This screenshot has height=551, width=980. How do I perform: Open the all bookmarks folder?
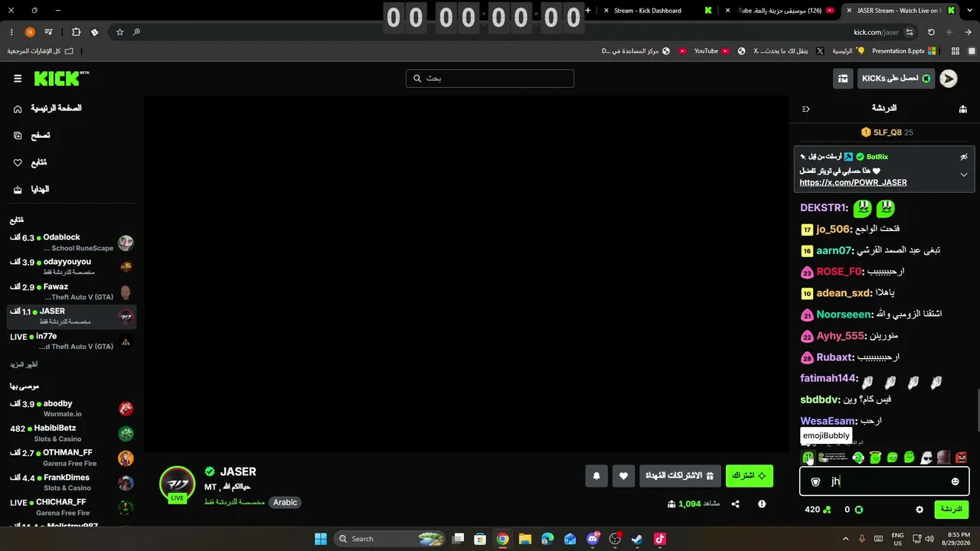41,51
